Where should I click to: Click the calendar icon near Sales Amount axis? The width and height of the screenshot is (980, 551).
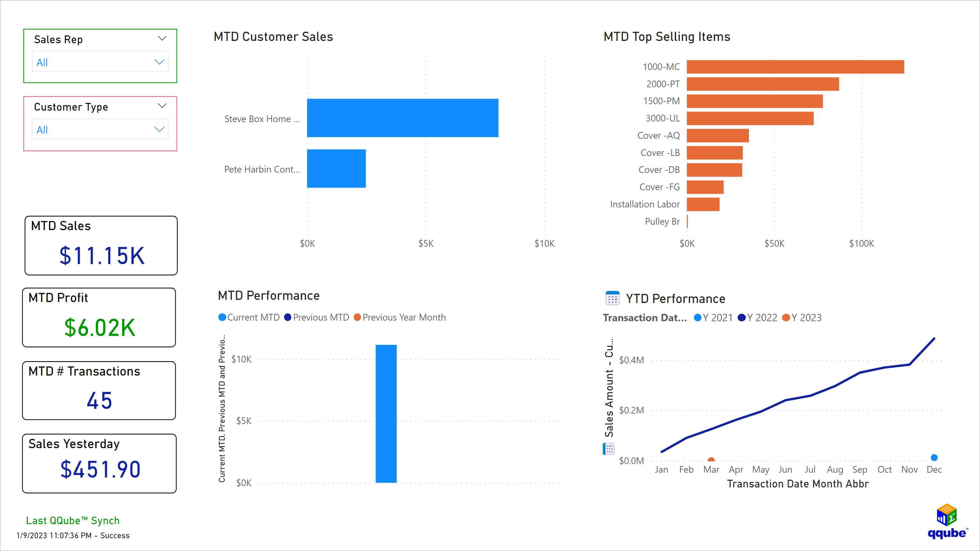coord(609,449)
